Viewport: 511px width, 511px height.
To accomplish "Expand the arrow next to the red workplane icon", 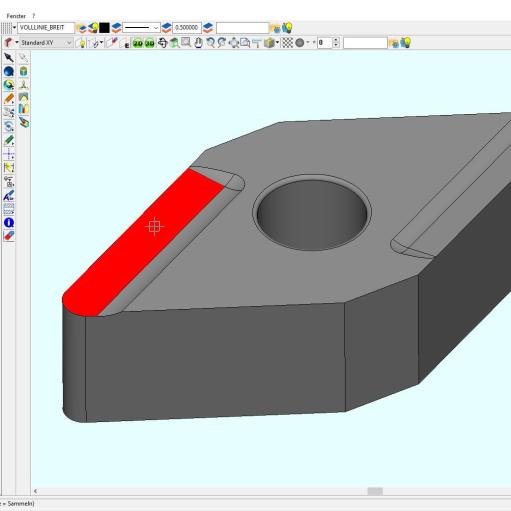I will coord(17,43).
